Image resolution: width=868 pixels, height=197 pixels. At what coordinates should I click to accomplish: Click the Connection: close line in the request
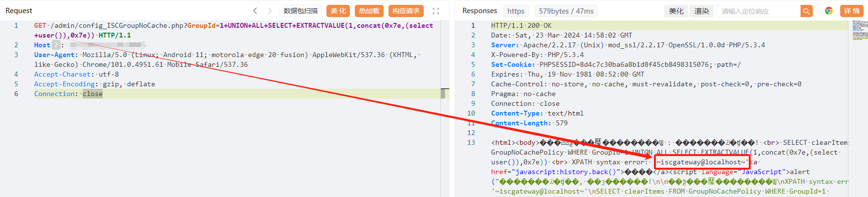(x=68, y=94)
